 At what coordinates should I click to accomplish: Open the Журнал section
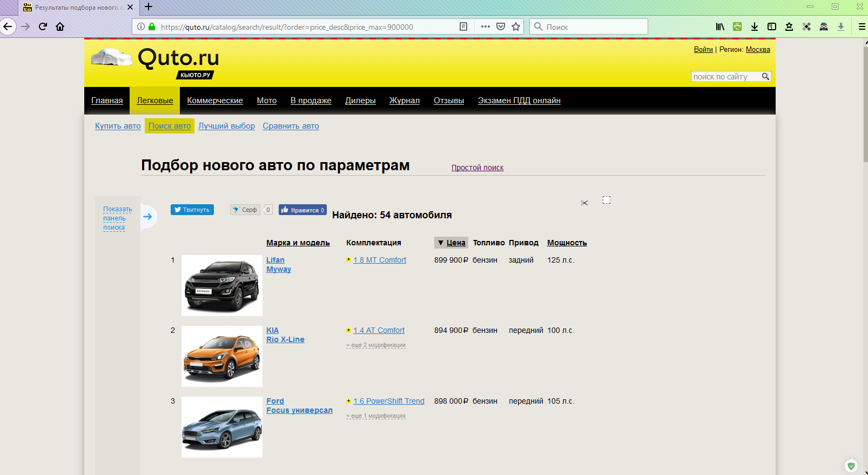405,101
